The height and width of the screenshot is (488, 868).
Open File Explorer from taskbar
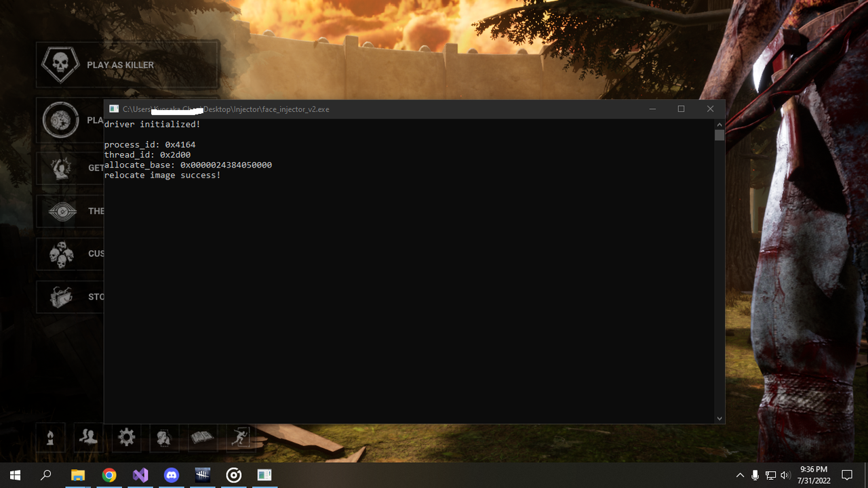[78, 475]
